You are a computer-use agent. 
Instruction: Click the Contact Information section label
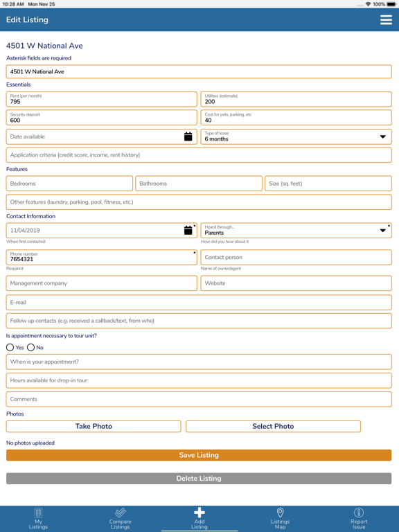30,216
